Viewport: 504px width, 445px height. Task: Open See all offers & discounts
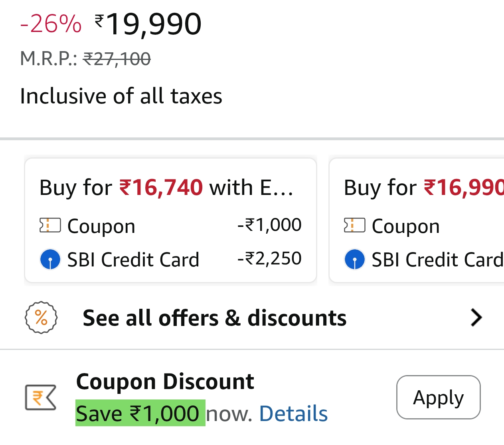214,318
